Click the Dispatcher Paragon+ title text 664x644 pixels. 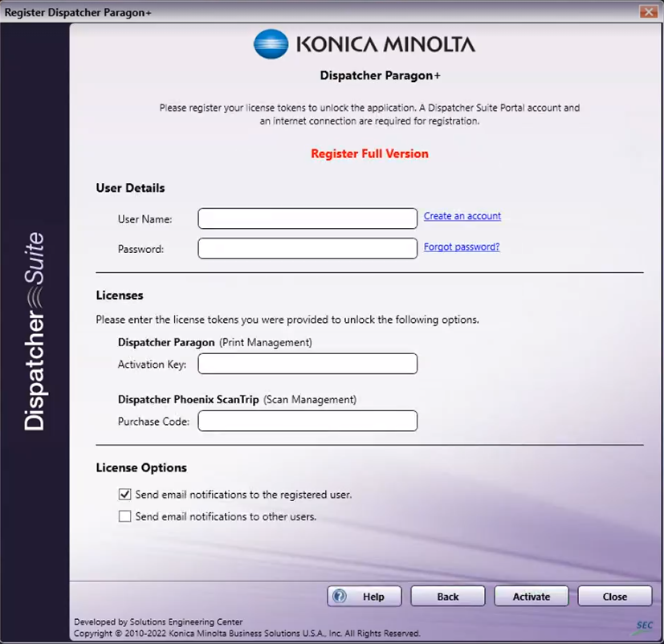point(381,75)
